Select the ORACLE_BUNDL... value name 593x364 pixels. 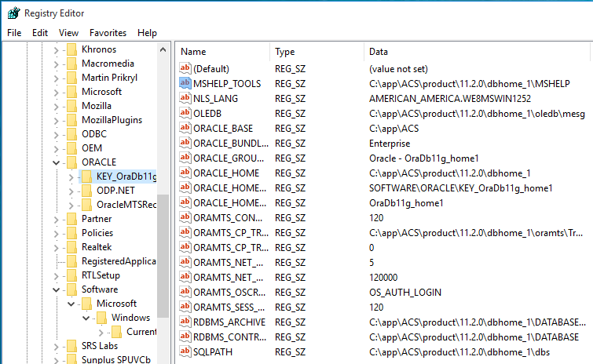point(231,143)
